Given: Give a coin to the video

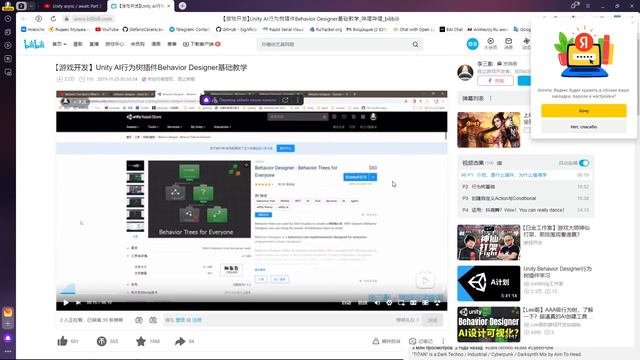Looking at the screenshot, I should (101, 341).
